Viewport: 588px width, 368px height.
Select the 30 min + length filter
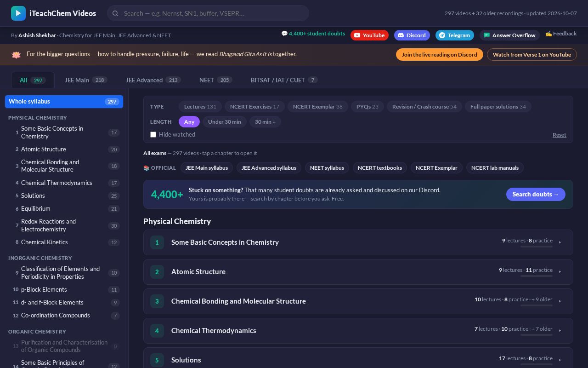[x=265, y=122]
